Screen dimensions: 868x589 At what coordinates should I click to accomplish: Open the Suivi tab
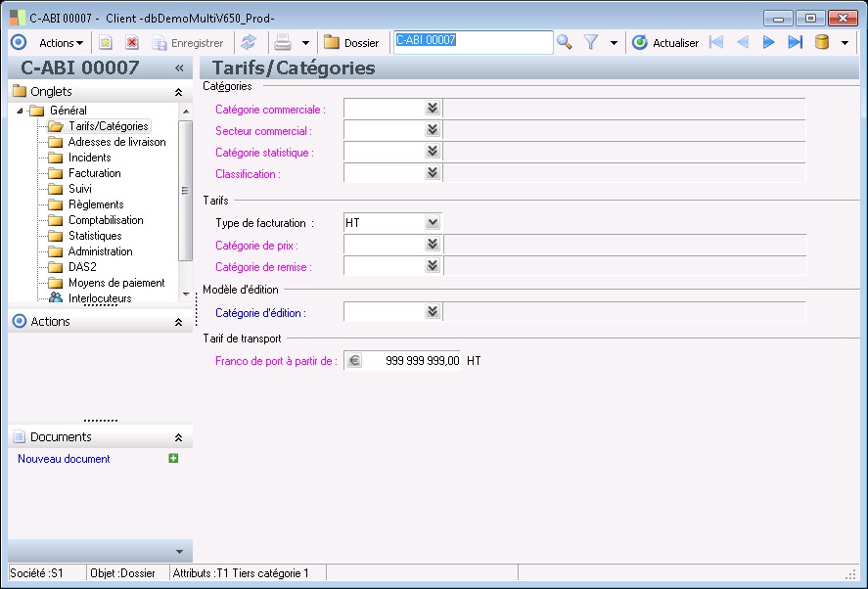click(80, 189)
